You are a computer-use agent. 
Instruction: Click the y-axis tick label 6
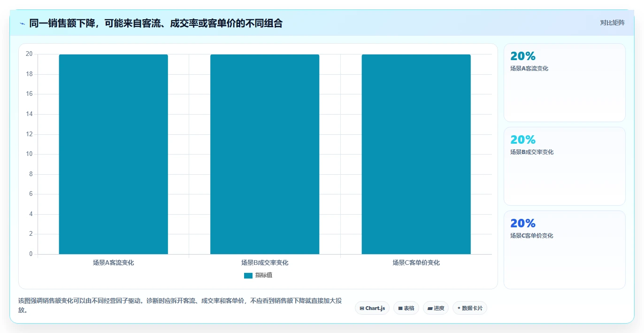(31, 194)
